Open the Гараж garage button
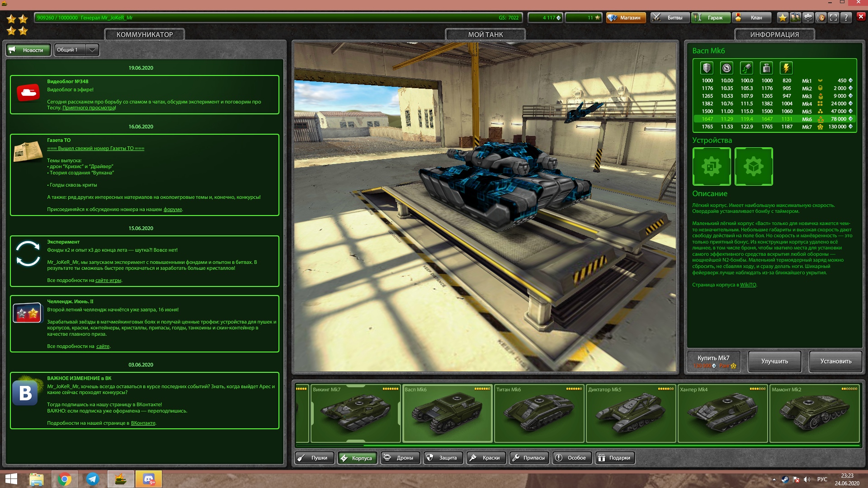The width and height of the screenshot is (868, 488). tap(710, 18)
